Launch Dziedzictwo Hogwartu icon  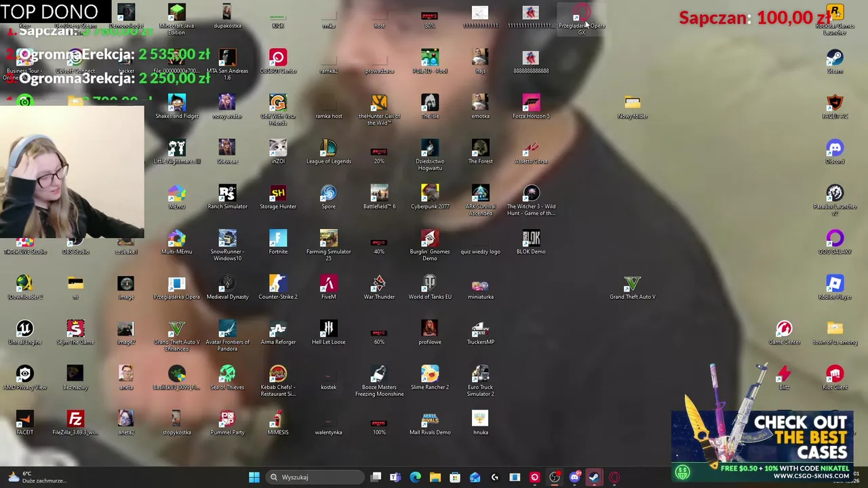[430, 155]
